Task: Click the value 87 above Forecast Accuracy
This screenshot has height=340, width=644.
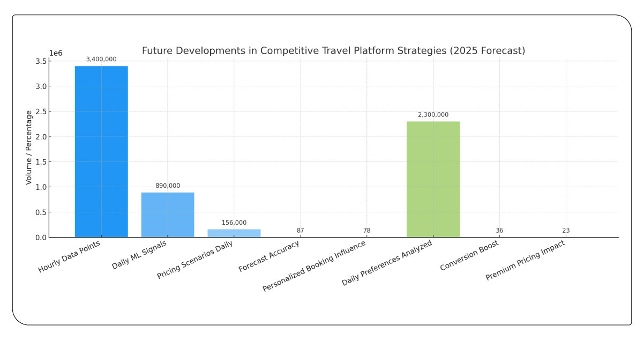Action: pos(300,229)
